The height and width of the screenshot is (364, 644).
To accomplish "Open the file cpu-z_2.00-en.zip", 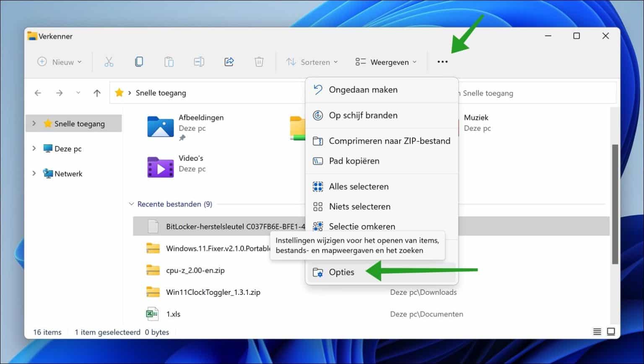I will 195,270.
